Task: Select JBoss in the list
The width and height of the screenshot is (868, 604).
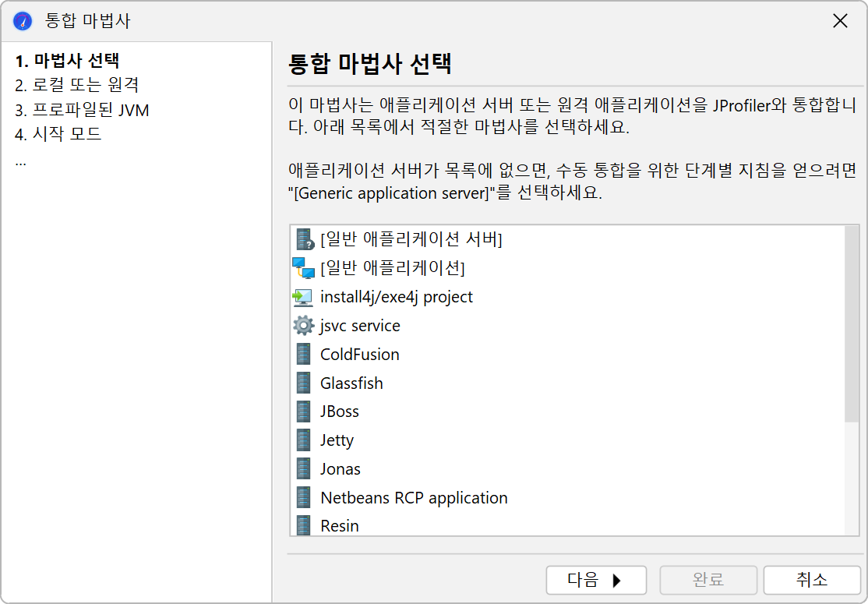Action: pyautogui.click(x=567, y=411)
